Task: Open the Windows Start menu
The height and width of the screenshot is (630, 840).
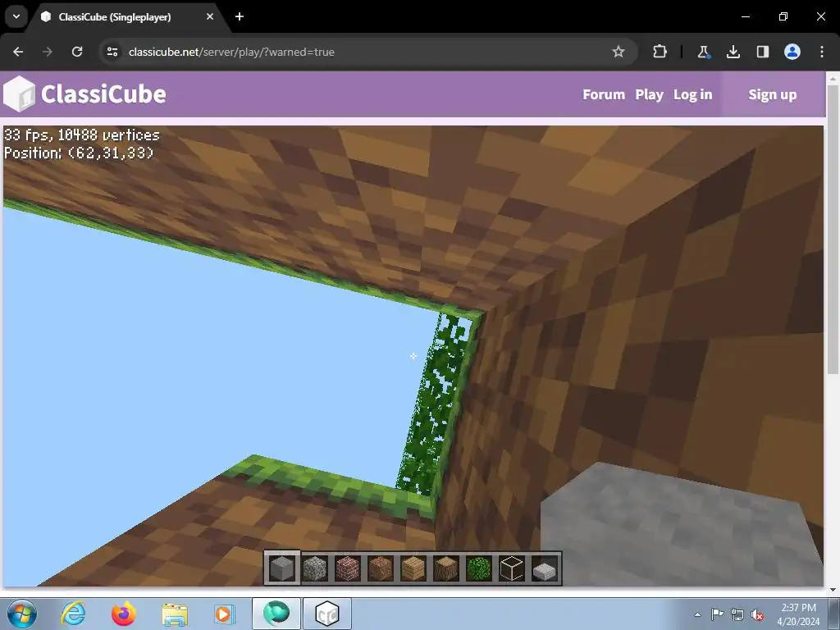Action: pos(22,614)
